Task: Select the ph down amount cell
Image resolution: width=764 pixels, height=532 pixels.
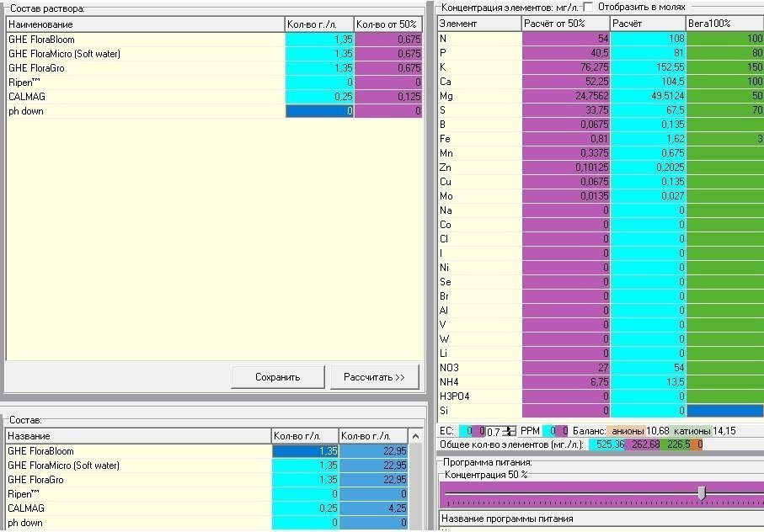Action: 319,111
